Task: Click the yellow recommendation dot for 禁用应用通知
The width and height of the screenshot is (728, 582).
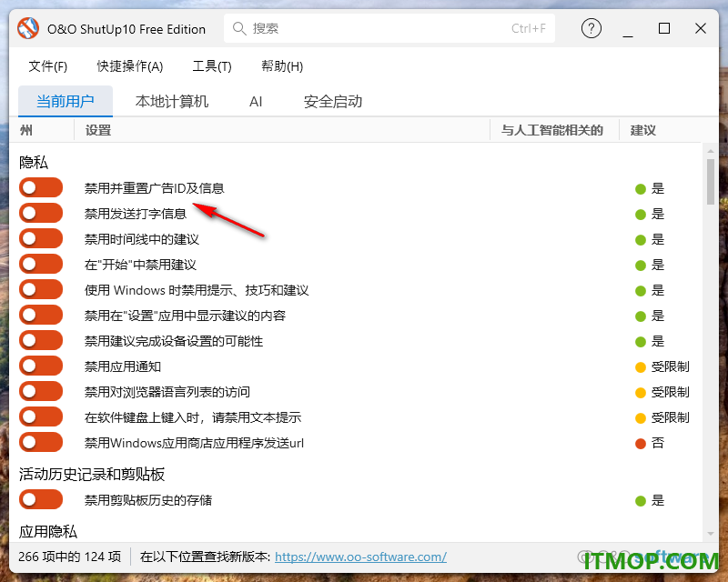Action: pyautogui.click(x=641, y=367)
